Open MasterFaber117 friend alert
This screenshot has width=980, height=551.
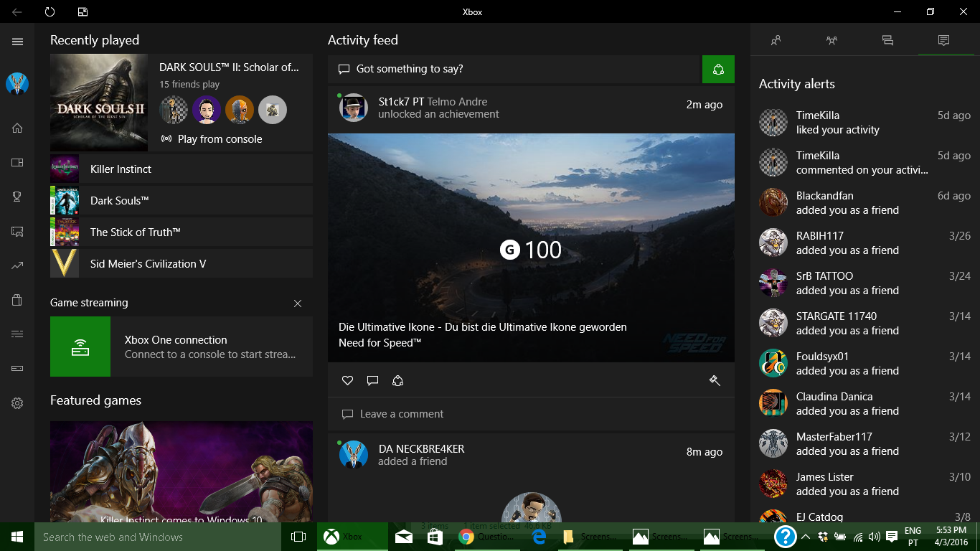click(864, 444)
